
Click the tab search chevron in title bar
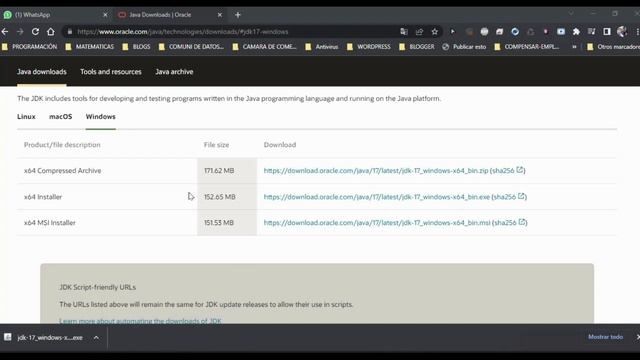pos(571,14)
